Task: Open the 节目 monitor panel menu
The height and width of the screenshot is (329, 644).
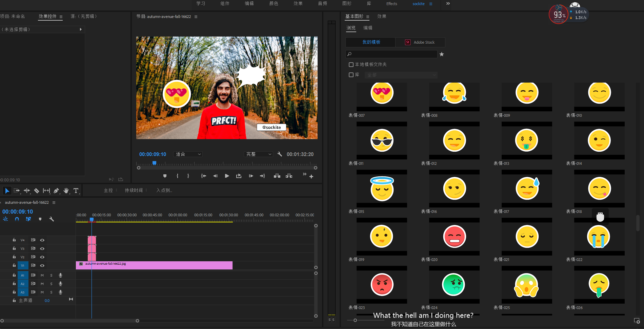Action: pos(196,17)
